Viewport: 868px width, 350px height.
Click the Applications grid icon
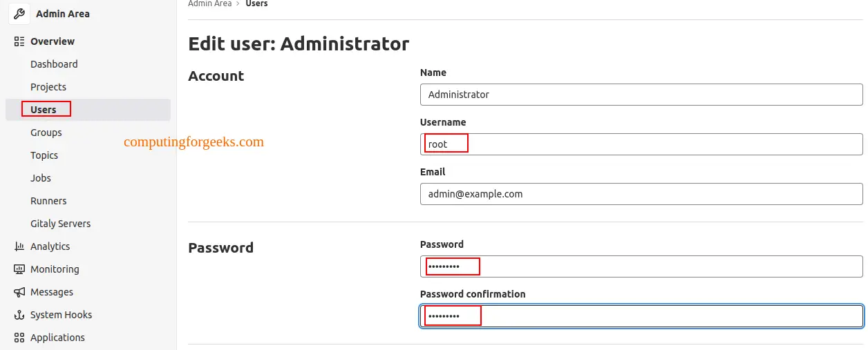19,338
